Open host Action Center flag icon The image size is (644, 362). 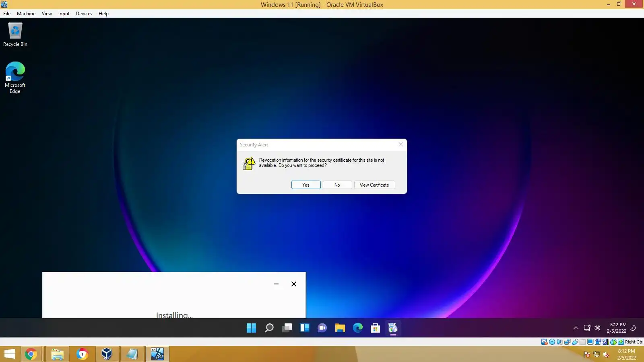[x=587, y=354]
